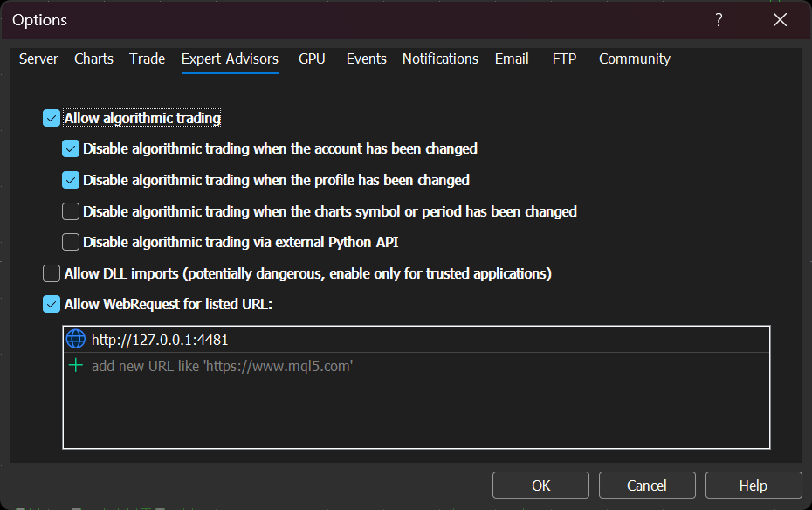
Task: Click the Cancel button
Action: [647, 486]
